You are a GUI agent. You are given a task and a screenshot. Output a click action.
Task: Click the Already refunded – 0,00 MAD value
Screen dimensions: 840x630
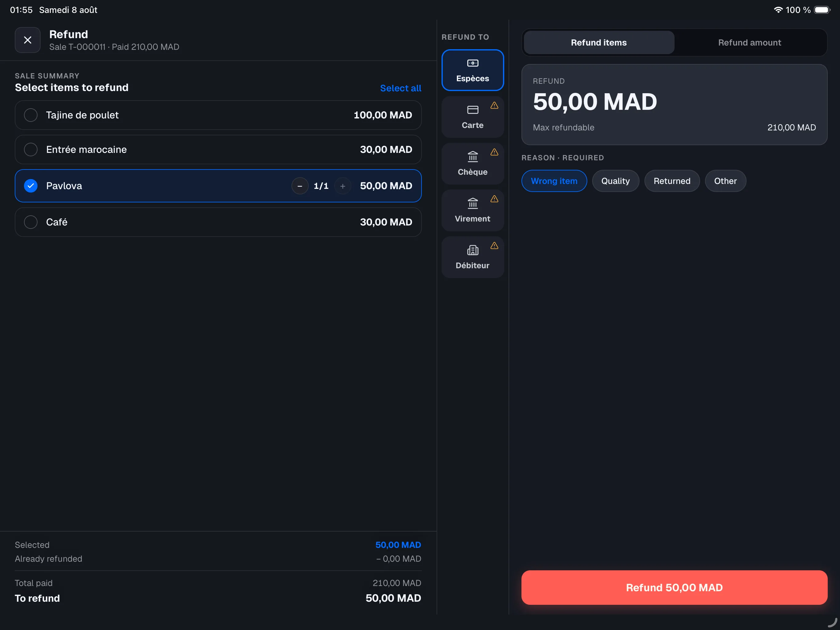[398, 559]
